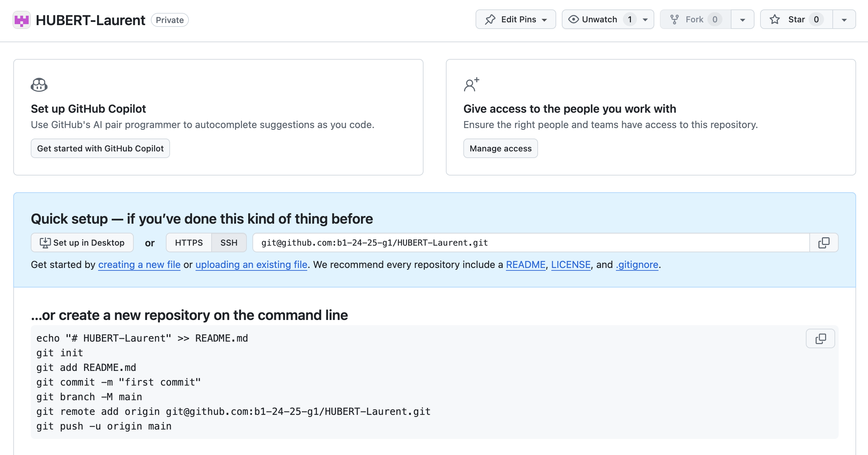Screen dimensions: 868x455
Task: Click the add-person access icon
Action: [471, 85]
